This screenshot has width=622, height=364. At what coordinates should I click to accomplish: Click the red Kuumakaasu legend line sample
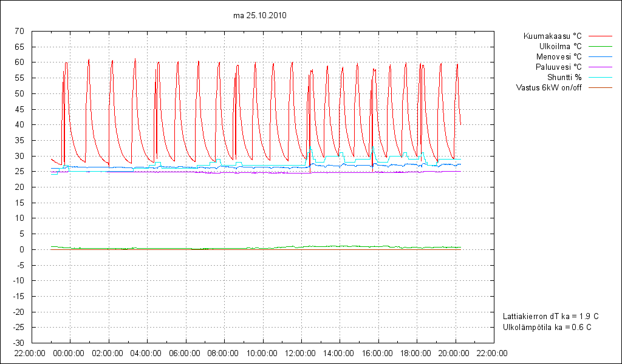pyautogui.click(x=600, y=36)
